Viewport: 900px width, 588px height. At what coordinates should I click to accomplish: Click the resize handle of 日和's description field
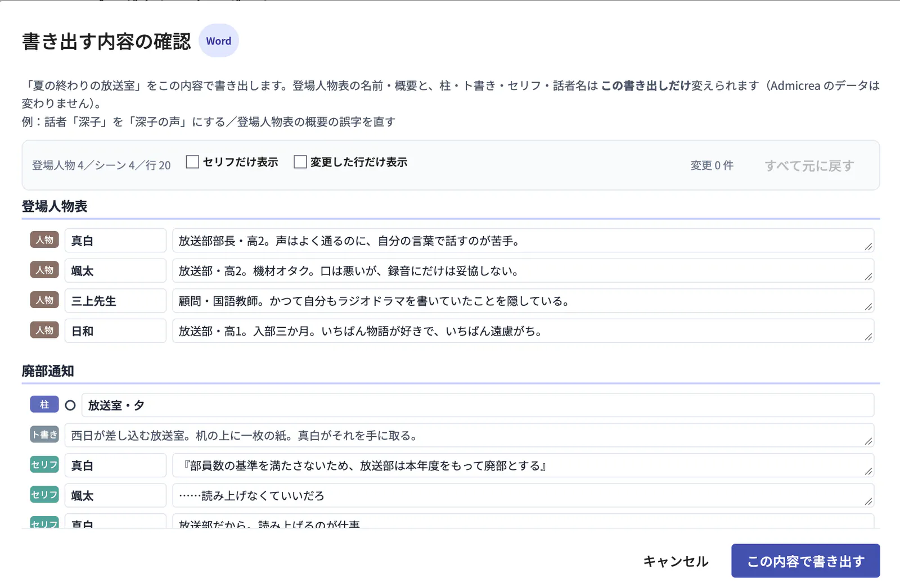pos(868,337)
